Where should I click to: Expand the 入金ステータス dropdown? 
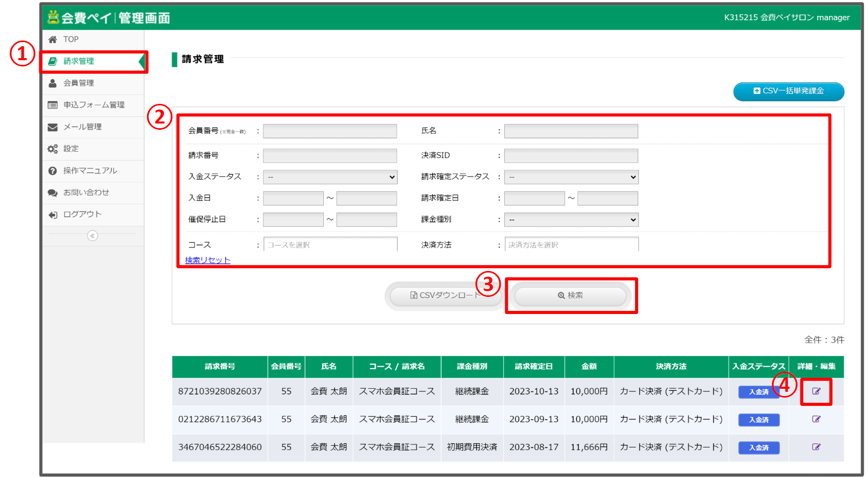[330, 177]
